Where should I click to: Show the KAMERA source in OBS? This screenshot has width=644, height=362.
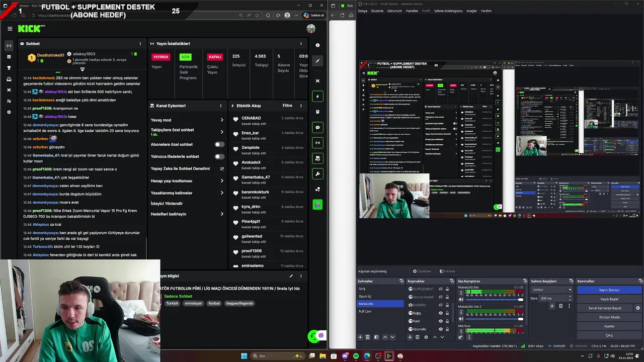(441, 305)
